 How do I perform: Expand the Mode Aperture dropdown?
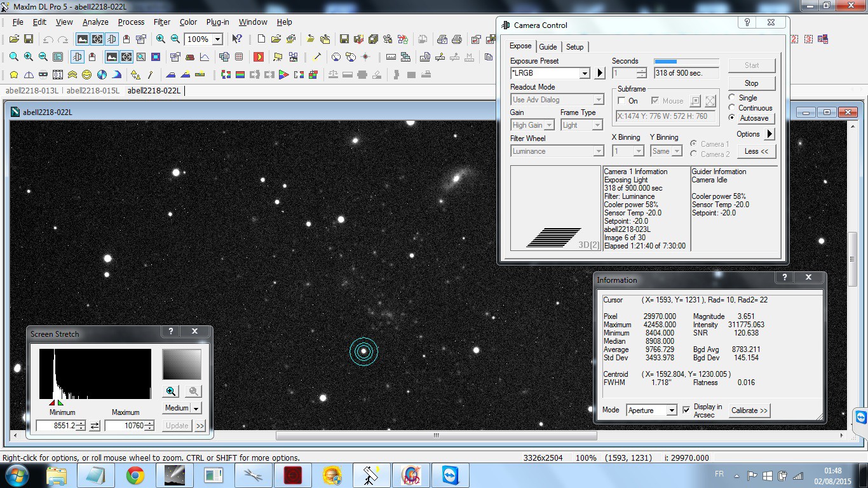point(671,410)
